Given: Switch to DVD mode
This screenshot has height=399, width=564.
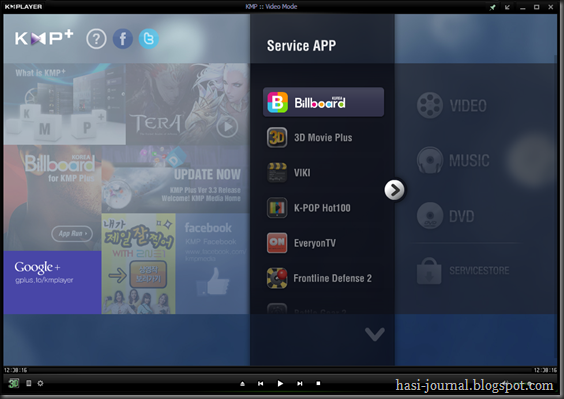Looking at the screenshot, I should (x=446, y=216).
